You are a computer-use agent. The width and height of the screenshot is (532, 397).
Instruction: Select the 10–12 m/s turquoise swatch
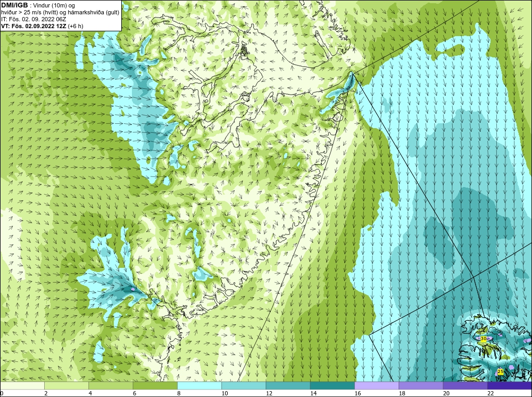(x=244, y=385)
